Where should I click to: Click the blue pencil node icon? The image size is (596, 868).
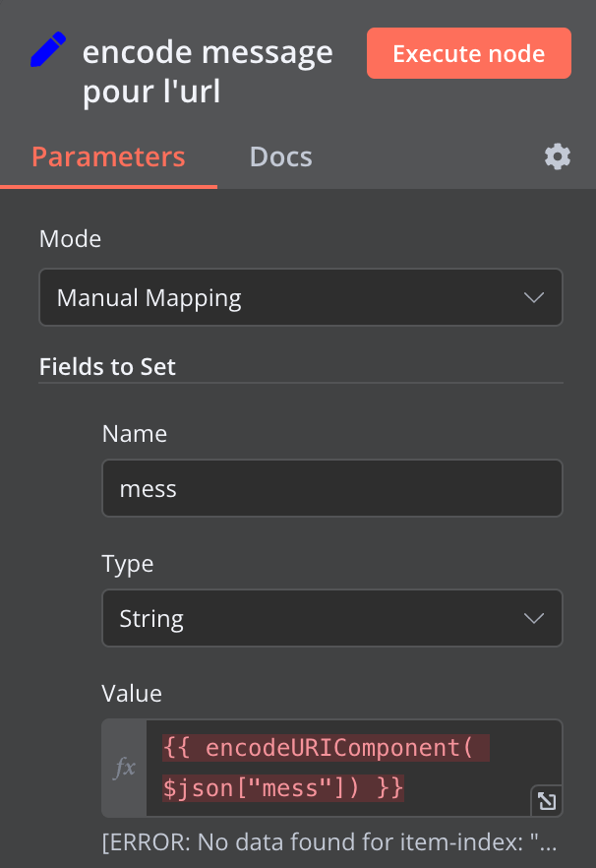48,50
